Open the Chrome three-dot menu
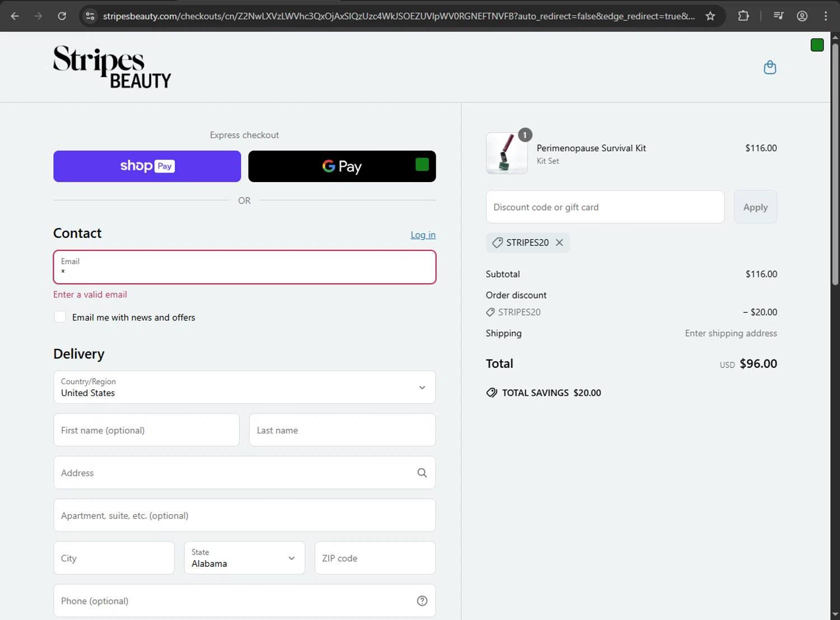Viewport: 840px width, 620px height. (825, 16)
